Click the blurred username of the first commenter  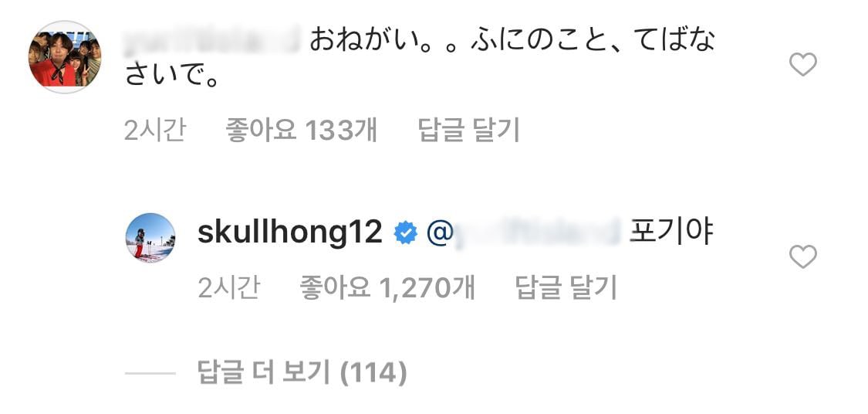tap(213, 42)
